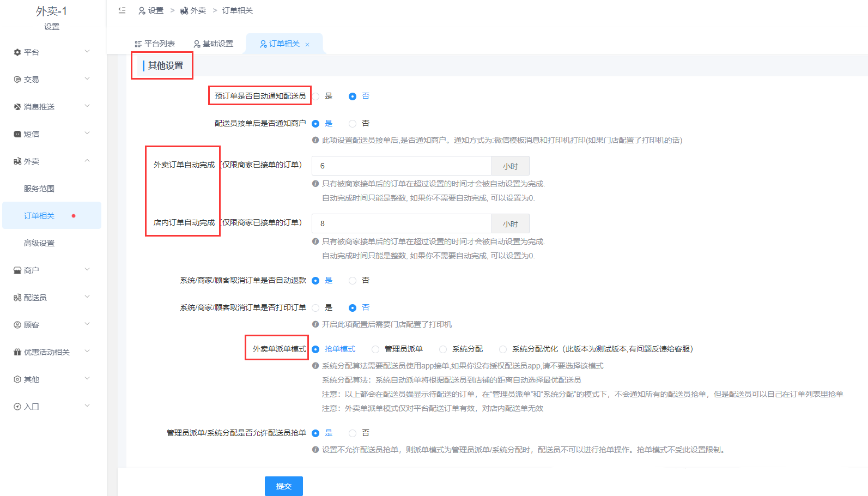868x496 pixels.
Task: Expand the 顾客 sidebar menu chevron
Action: (x=87, y=324)
